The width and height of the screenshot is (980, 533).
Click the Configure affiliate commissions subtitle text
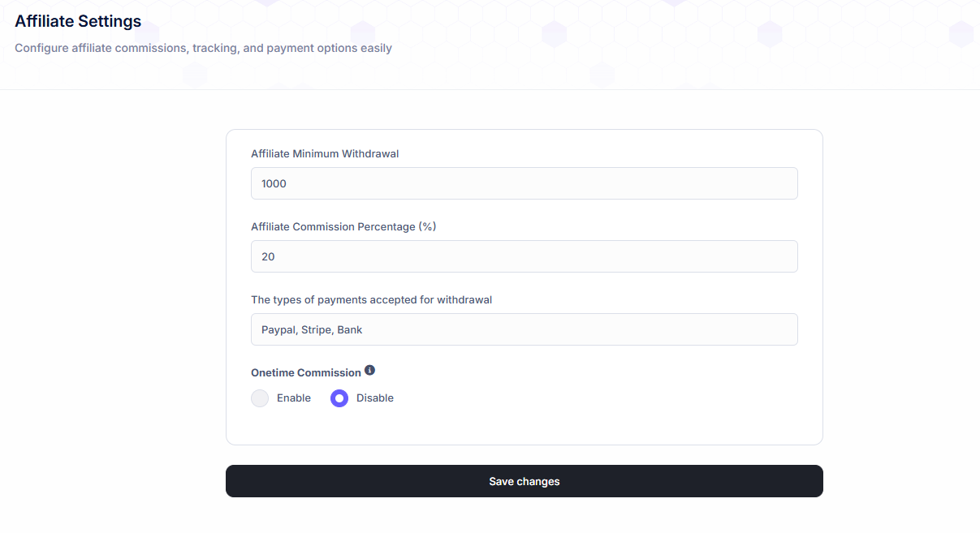pyautogui.click(x=203, y=48)
